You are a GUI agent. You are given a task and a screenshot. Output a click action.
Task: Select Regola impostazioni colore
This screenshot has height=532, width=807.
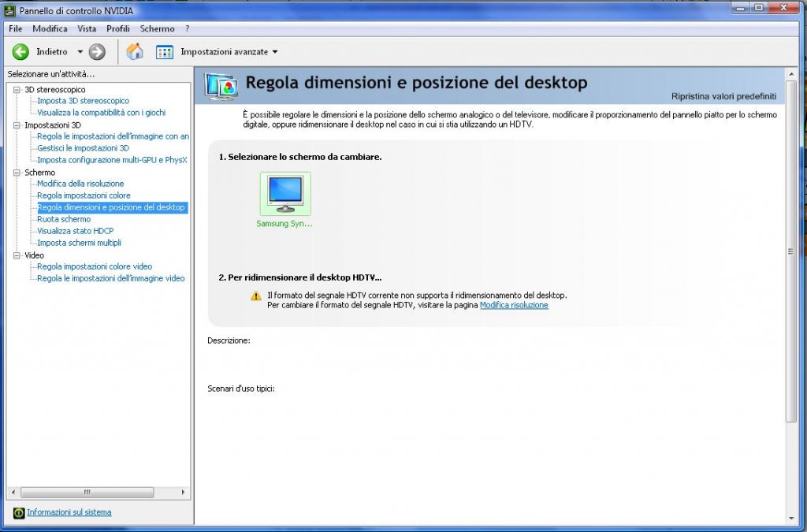point(84,195)
